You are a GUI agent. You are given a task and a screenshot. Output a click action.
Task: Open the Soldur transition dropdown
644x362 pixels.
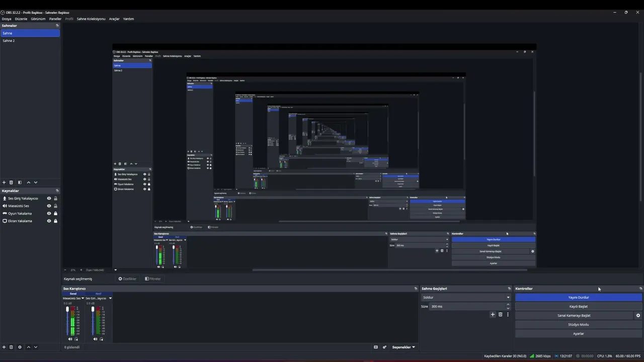point(466,297)
